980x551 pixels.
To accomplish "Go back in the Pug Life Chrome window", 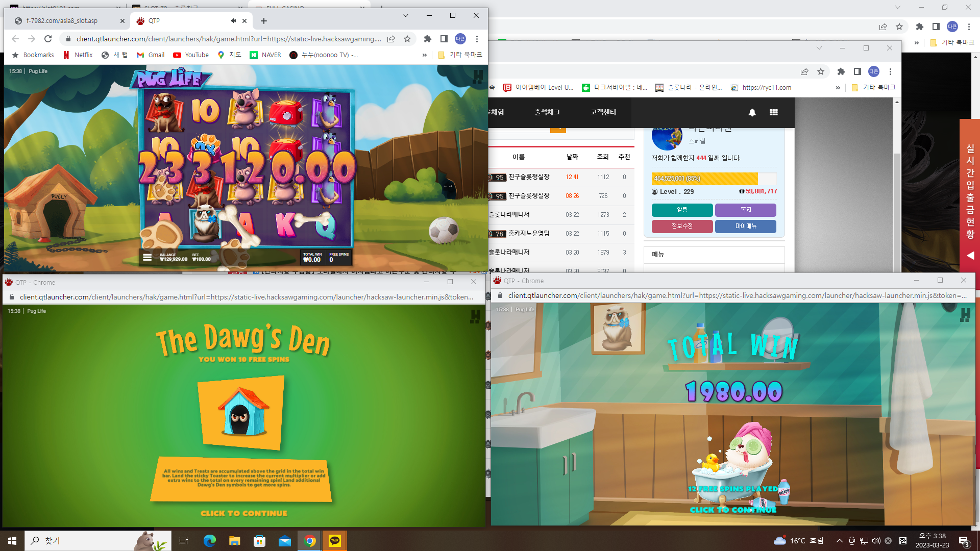I will pyautogui.click(x=15, y=39).
